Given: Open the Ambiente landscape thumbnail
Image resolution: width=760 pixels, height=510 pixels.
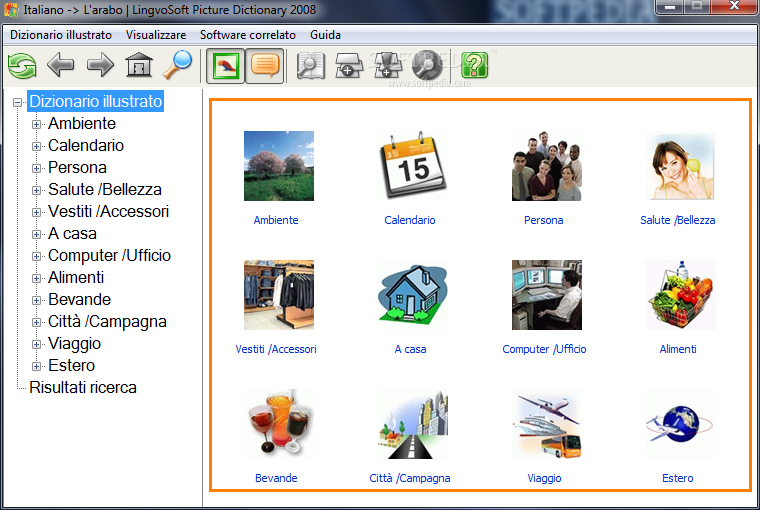Looking at the screenshot, I should (x=279, y=166).
